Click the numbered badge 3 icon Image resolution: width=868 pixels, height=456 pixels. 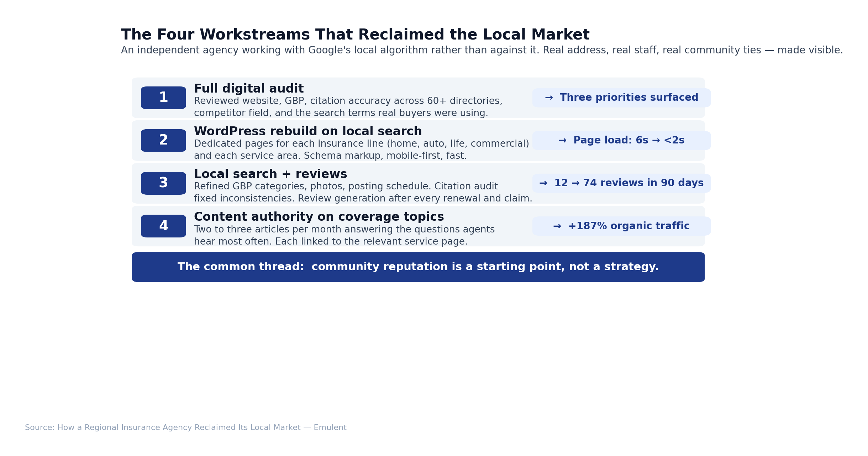[163, 183]
